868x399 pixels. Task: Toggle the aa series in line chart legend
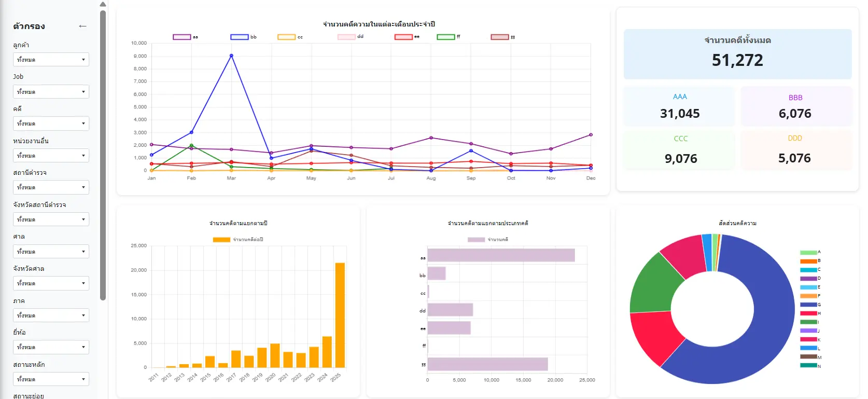point(185,37)
